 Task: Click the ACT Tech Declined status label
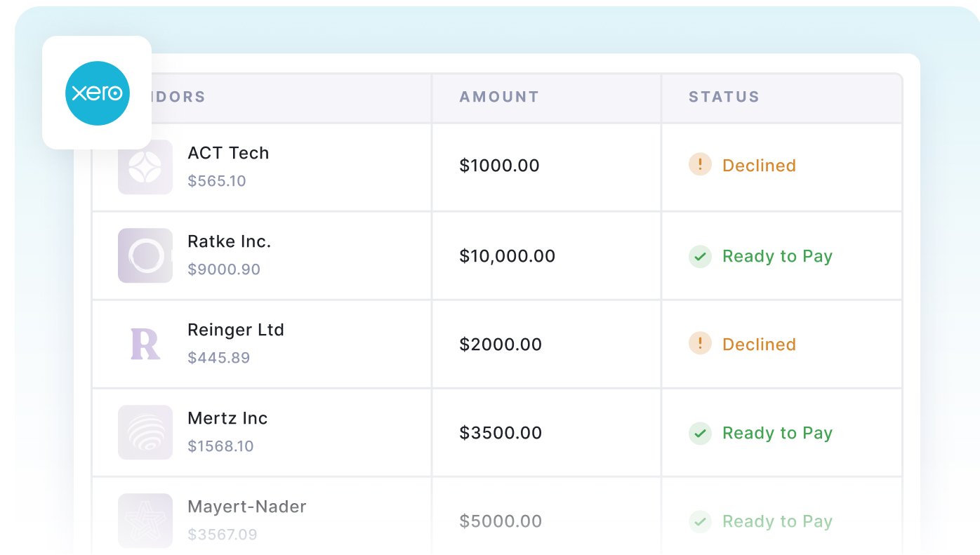pos(759,166)
